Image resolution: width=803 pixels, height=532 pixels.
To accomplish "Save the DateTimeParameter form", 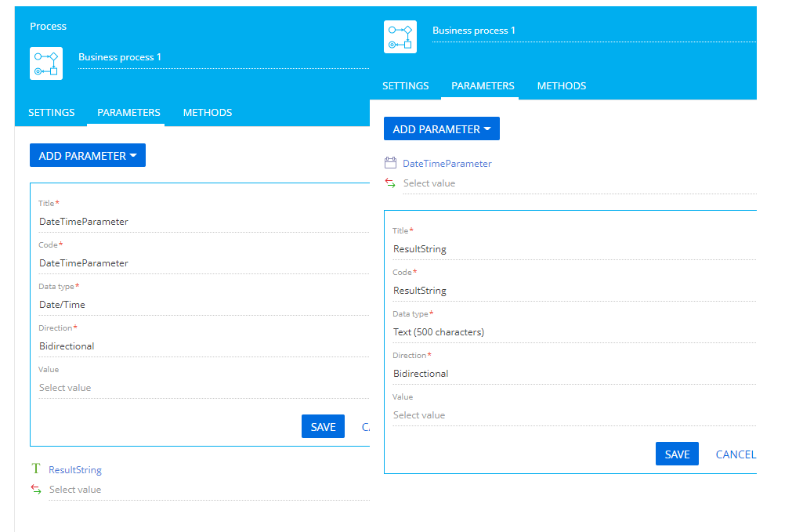I will [x=323, y=426].
